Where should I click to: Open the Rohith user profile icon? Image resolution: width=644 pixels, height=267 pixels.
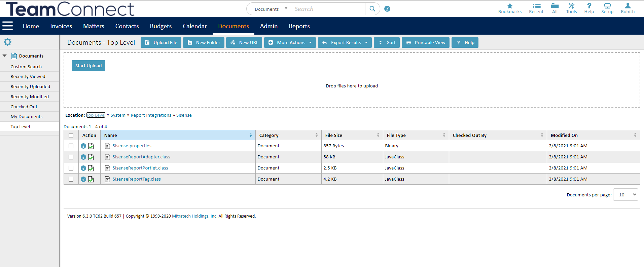point(628,6)
